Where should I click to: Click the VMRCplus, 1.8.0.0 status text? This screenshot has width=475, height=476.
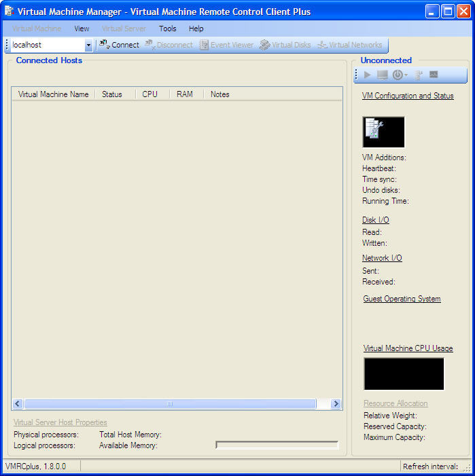[x=35, y=466]
